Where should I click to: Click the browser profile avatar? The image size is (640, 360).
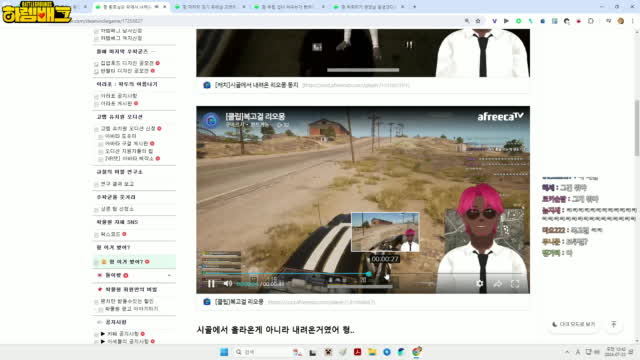tap(620, 21)
